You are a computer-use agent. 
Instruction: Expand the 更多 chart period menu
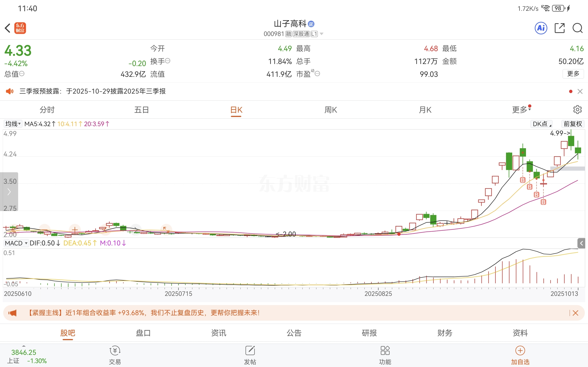(521, 110)
